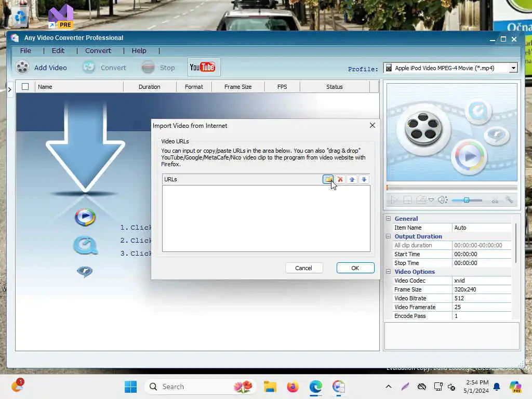532x399 pixels.
Task: Click the notification bell in system tray
Action: pos(497,387)
